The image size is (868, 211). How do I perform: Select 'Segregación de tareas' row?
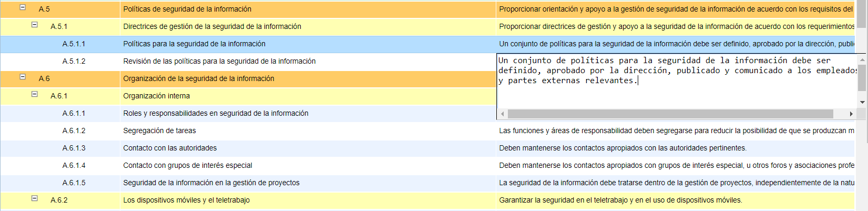[x=159, y=130]
